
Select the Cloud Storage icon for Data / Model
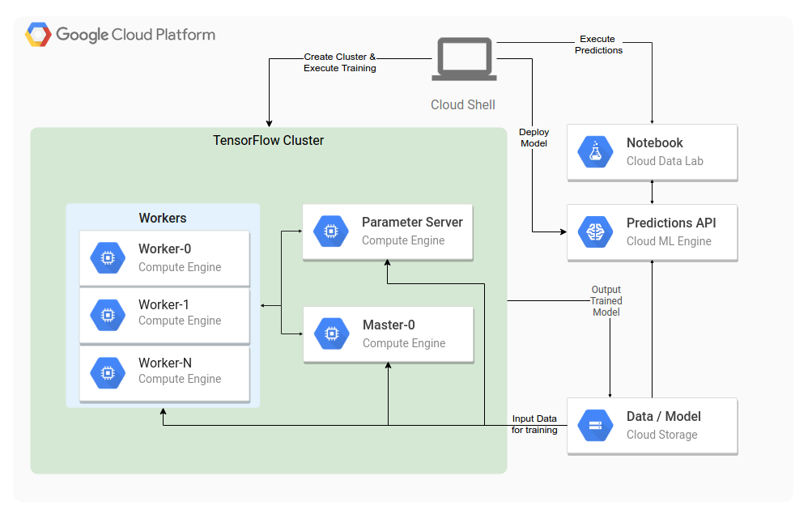coord(595,426)
